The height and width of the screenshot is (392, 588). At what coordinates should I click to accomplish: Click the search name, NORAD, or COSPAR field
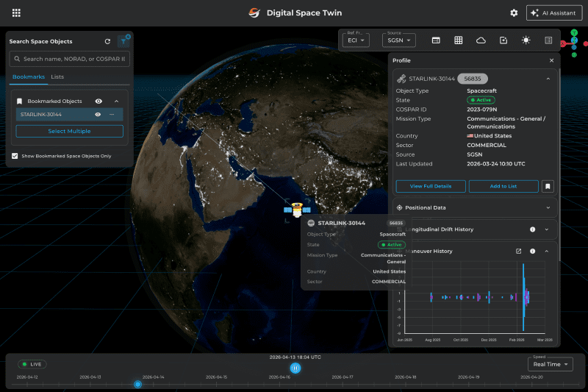[69, 59]
